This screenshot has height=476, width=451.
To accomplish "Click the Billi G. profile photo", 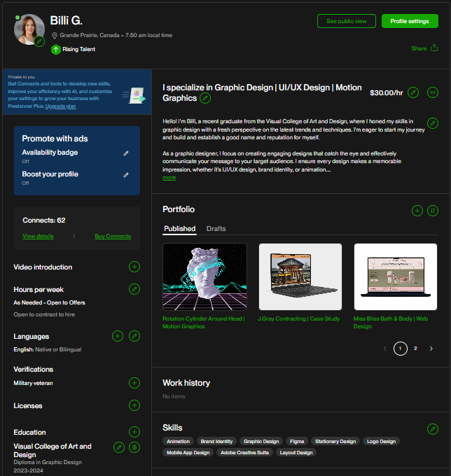I will point(29,29).
